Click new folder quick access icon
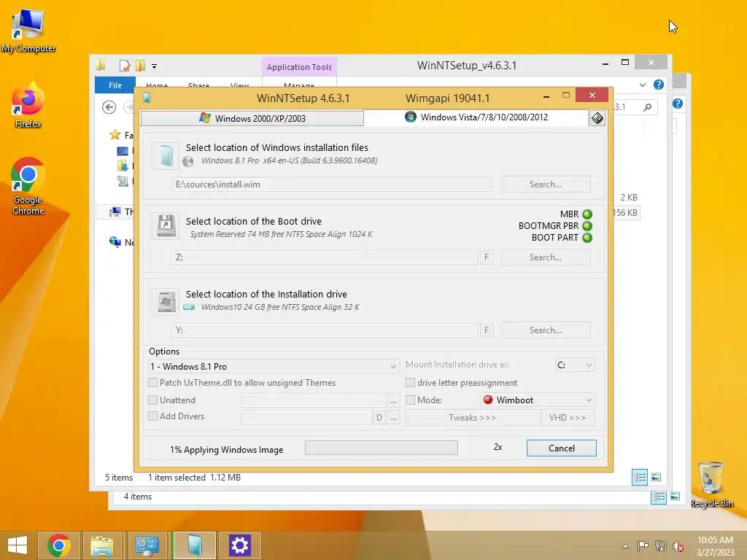Image resolution: width=747 pixels, height=560 pixels. pyautogui.click(x=140, y=66)
